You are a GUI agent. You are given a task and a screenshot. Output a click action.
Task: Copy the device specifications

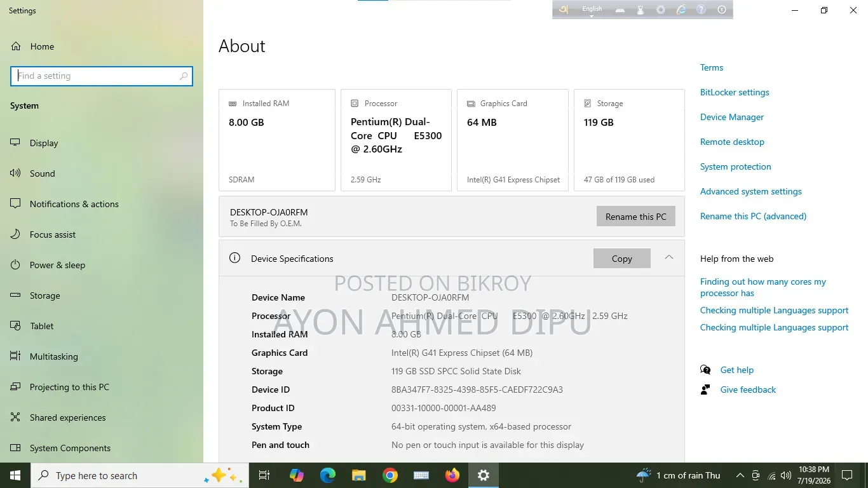point(621,259)
